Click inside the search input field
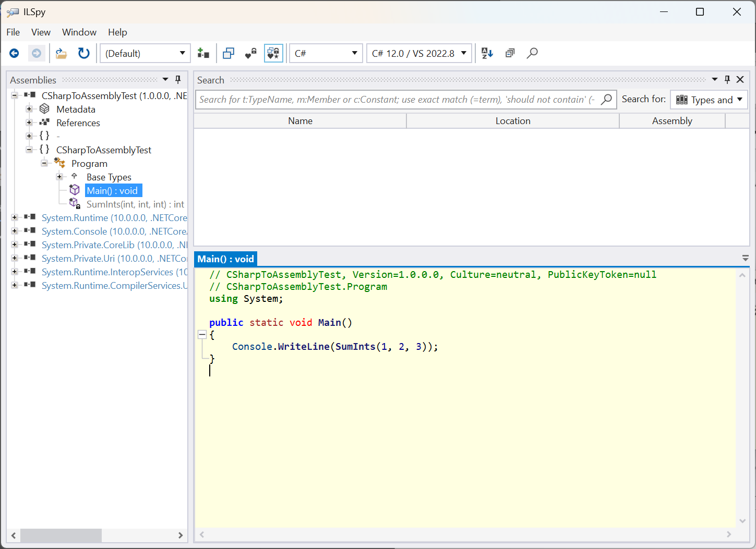The image size is (756, 549). 365,99
